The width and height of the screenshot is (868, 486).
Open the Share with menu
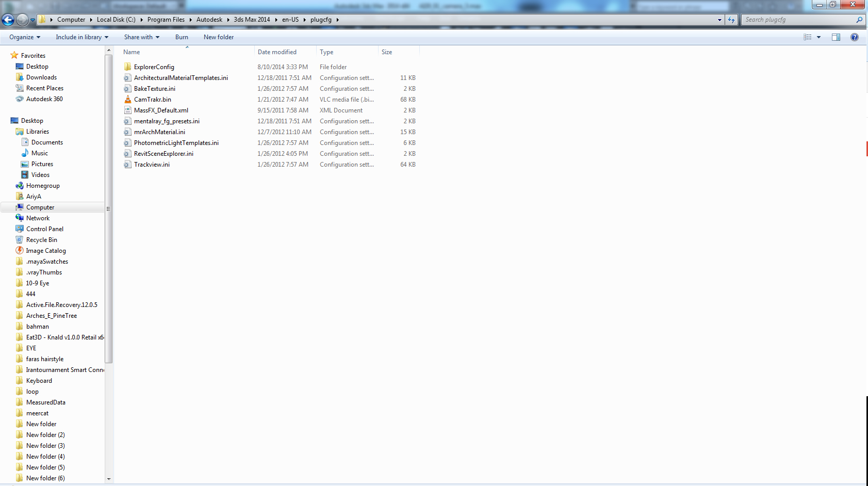tap(142, 37)
